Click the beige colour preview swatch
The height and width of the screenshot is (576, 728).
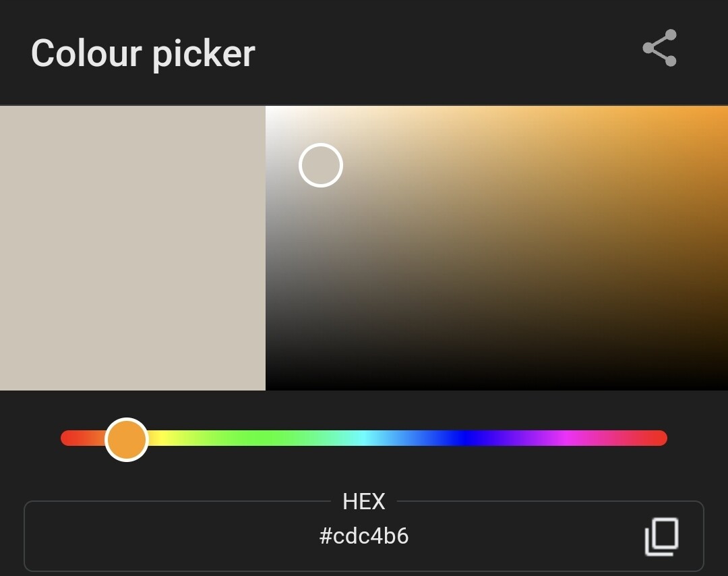[132, 248]
